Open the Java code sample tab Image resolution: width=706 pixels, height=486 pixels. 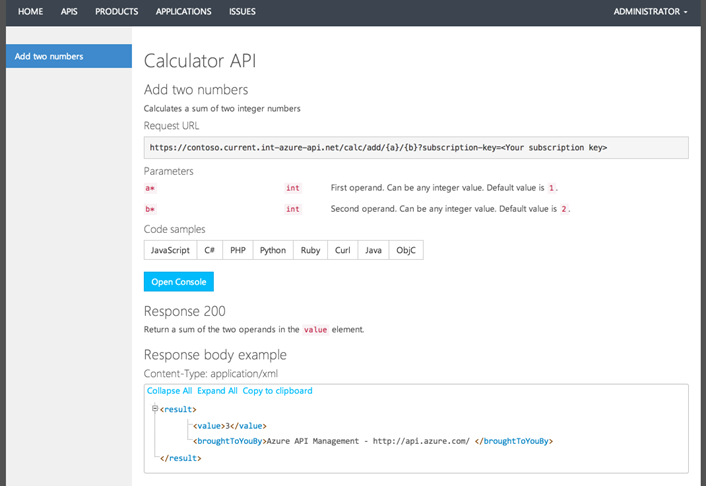point(373,250)
